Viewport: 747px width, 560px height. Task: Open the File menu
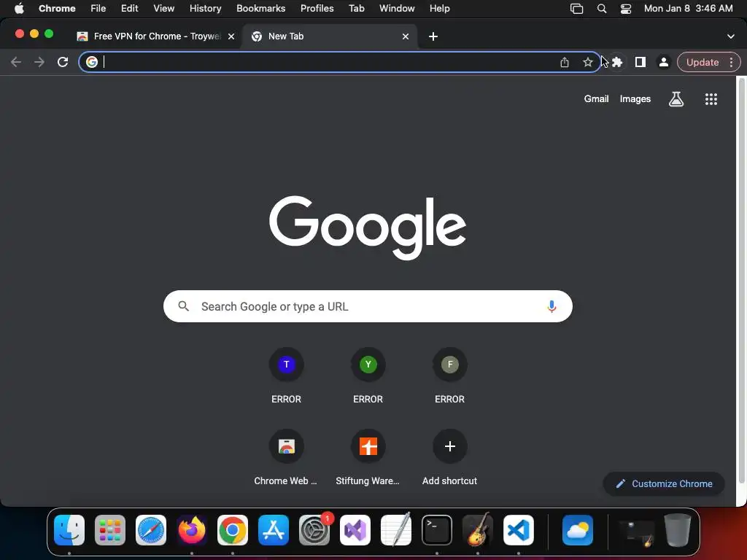point(98,9)
